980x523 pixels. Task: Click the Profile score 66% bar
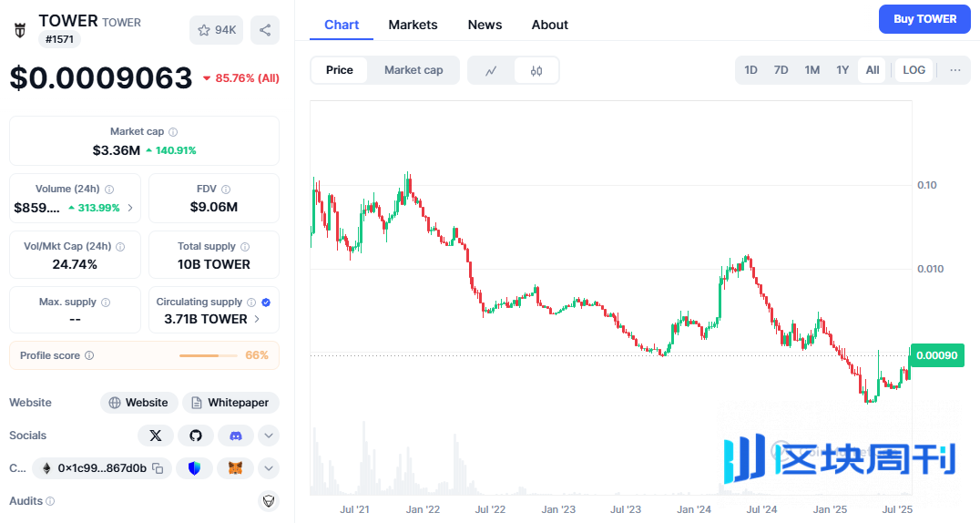(209, 356)
